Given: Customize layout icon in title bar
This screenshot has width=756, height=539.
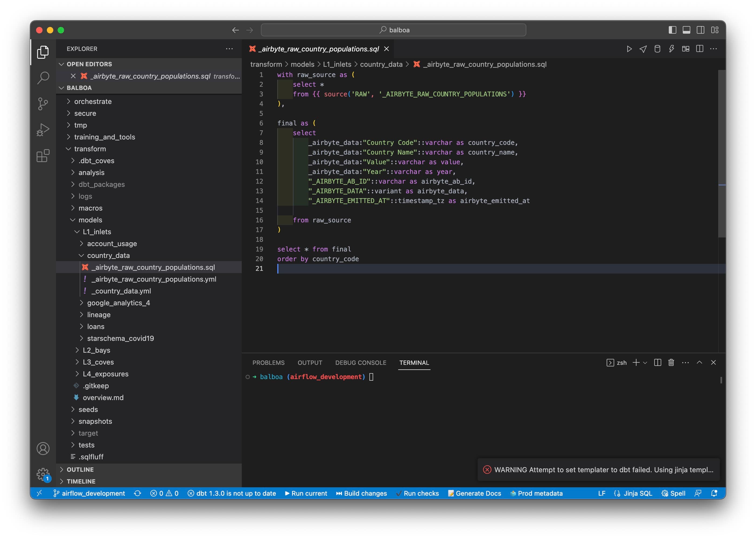Looking at the screenshot, I should pyautogui.click(x=715, y=30).
